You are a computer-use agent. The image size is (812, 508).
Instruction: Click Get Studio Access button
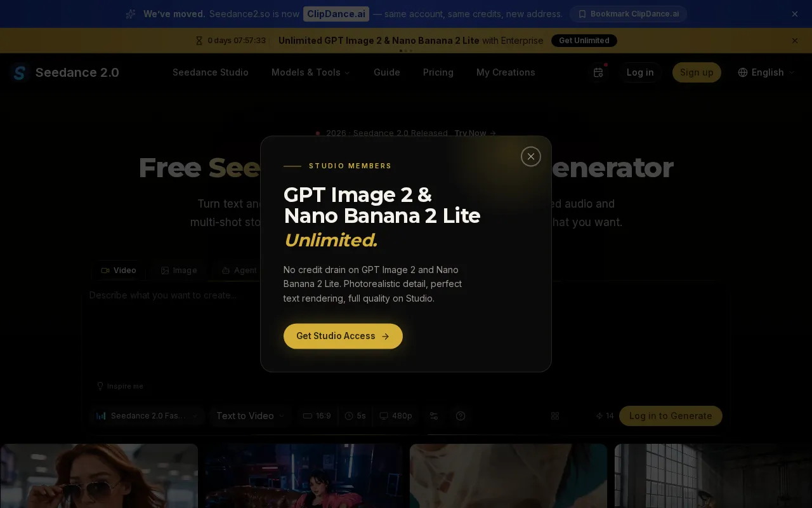(343, 336)
